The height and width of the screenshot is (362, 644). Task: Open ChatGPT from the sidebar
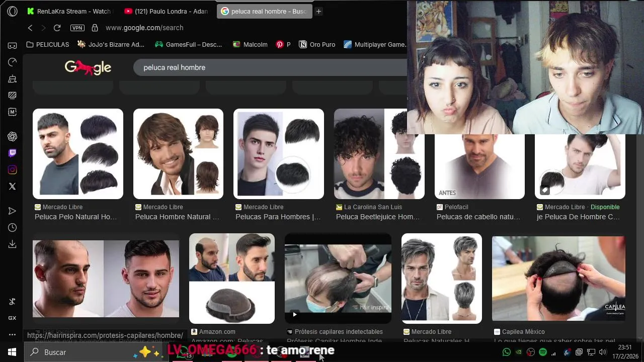click(x=13, y=136)
